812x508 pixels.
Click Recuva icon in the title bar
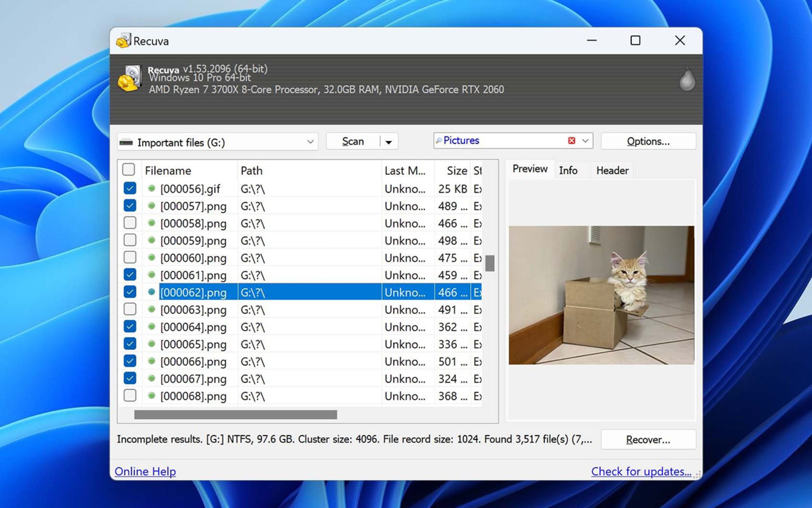click(x=123, y=41)
